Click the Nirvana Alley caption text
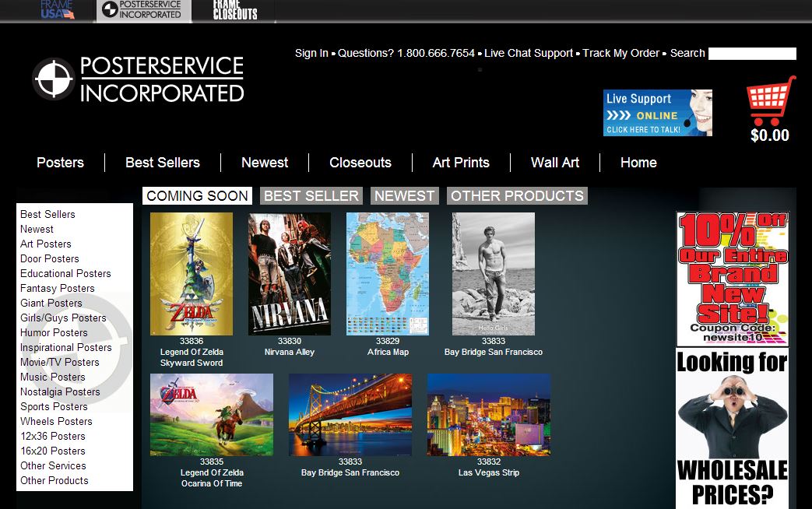This screenshot has width=812, height=509. click(x=290, y=352)
